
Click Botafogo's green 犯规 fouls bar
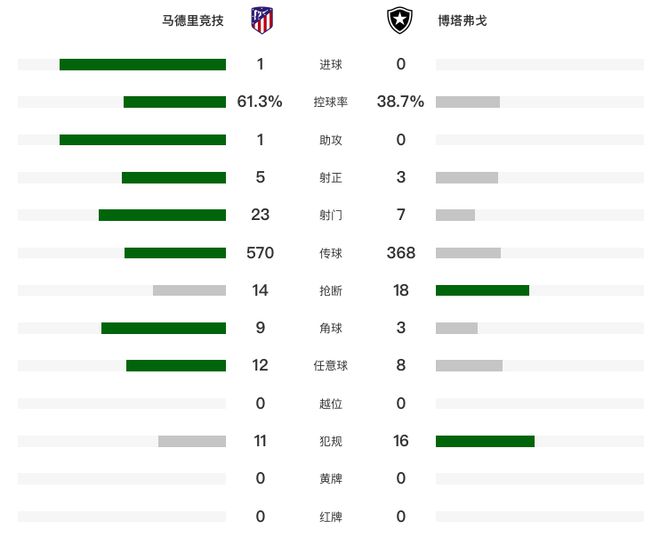tap(485, 441)
